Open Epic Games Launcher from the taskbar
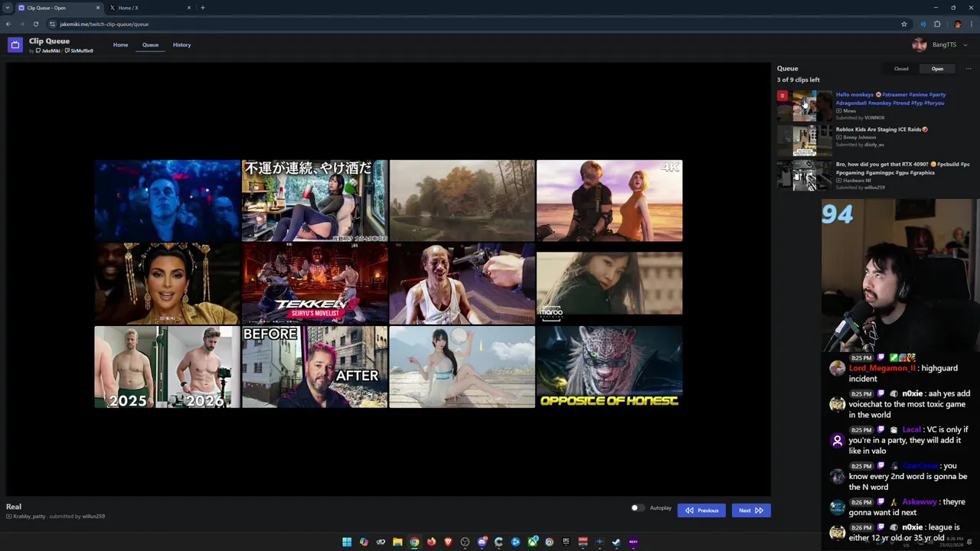 [x=566, y=542]
